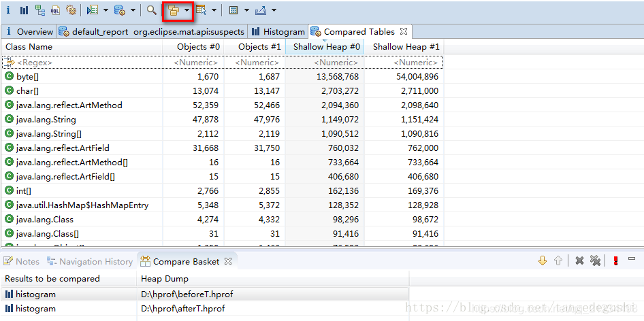Click the magnifier find-object-by-address icon
644x321 pixels.
coord(152,10)
